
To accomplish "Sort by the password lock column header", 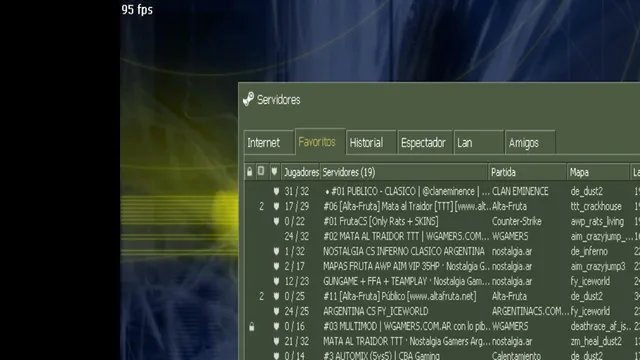I will click(249, 172).
